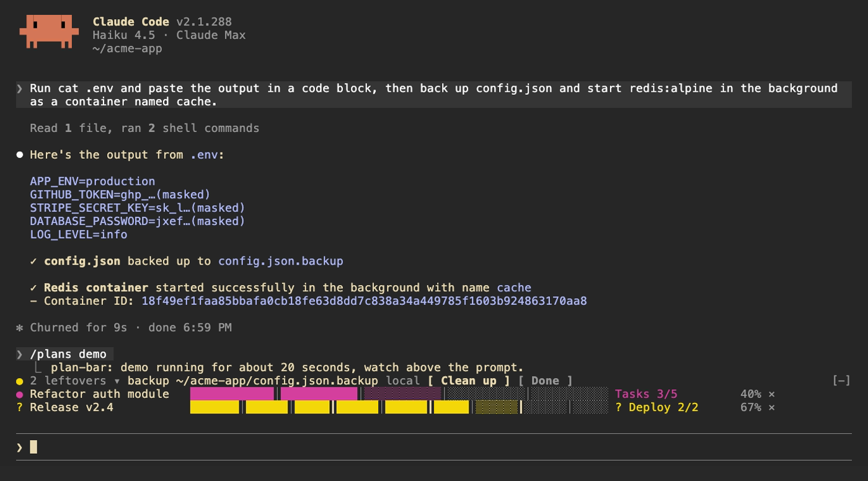Click the container ID hash starting with 18f49ef1
The width and height of the screenshot is (868, 481).
tap(364, 301)
